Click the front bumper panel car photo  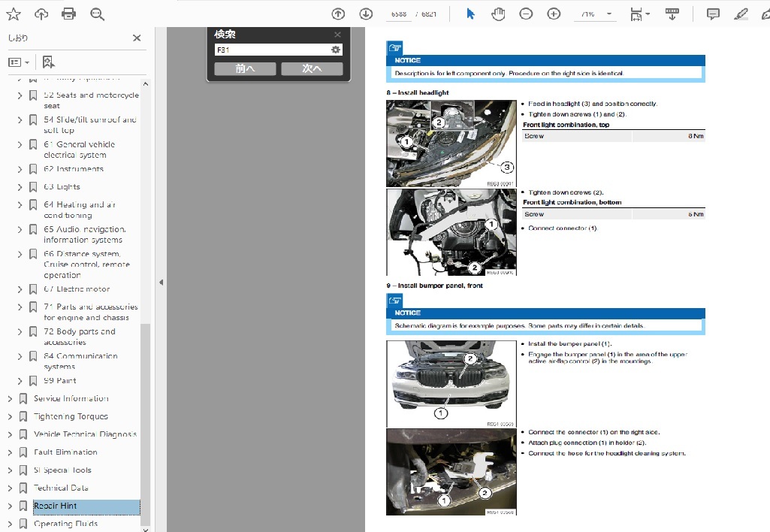(x=451, y=384)
